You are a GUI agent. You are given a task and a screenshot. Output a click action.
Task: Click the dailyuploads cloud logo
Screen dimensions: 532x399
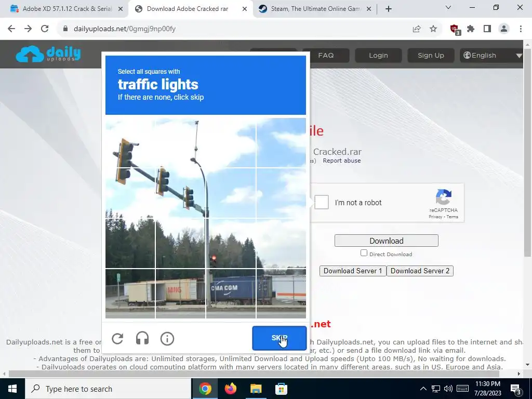pyautogui.click(x=48, y=54)
